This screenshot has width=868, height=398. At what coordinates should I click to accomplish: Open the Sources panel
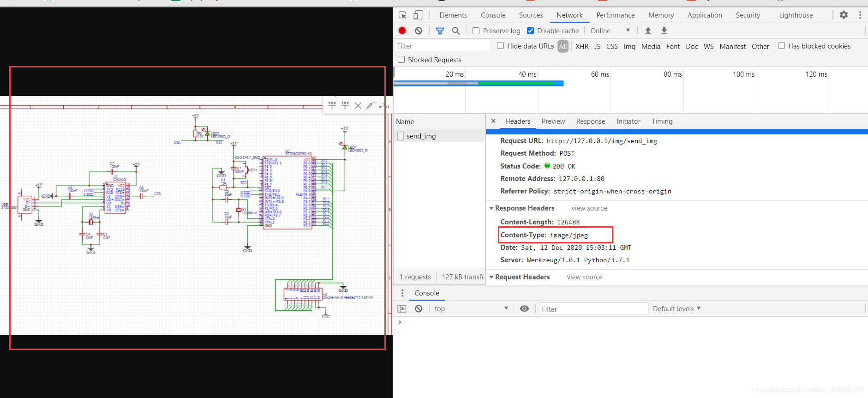pyautogui.click(x=531, y=15)
